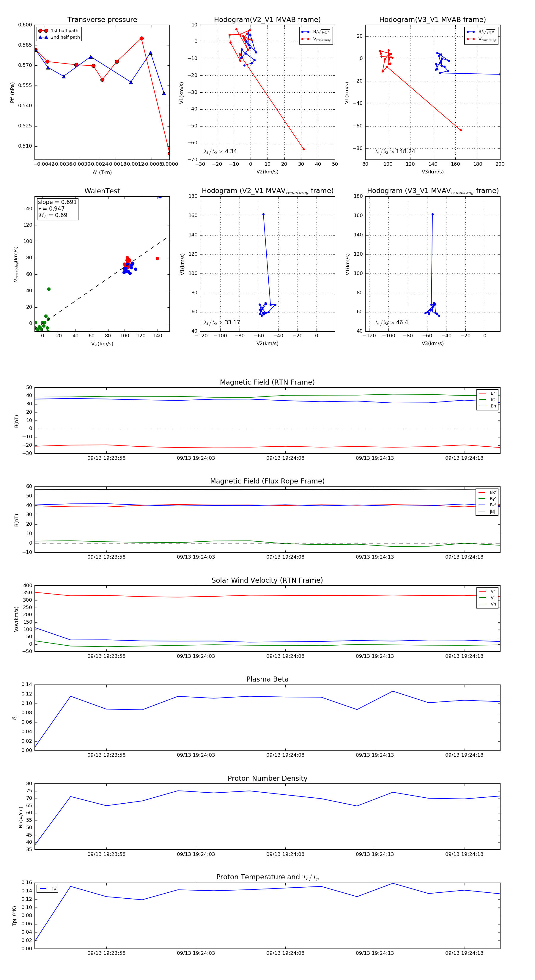Select the "Vn" legend entry

click(487, 604)
